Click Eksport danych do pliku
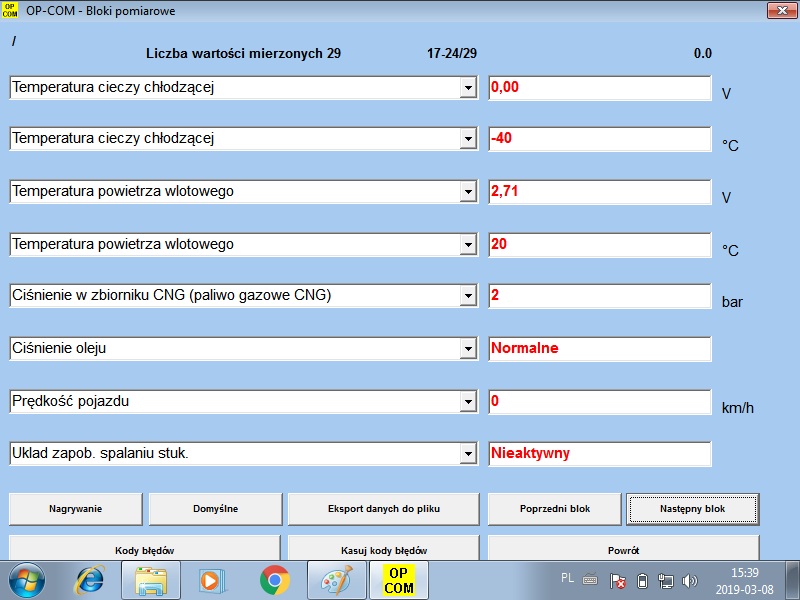The height and width of the screenshot is (600, 800). [x=384, y=509]
